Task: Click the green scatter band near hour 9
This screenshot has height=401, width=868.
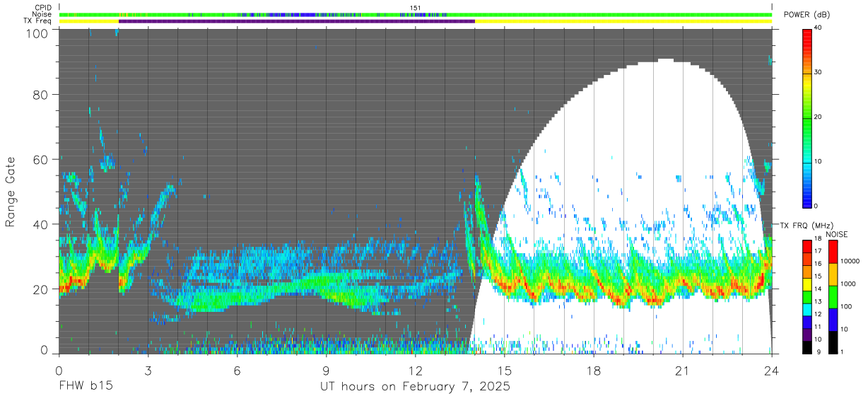Action: [326, 283]
